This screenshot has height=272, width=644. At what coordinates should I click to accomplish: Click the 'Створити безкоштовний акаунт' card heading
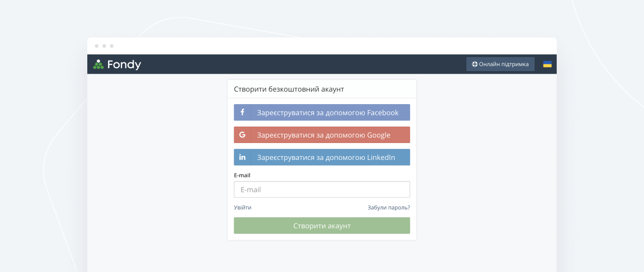pyautogui.click(x=289, y=89)
